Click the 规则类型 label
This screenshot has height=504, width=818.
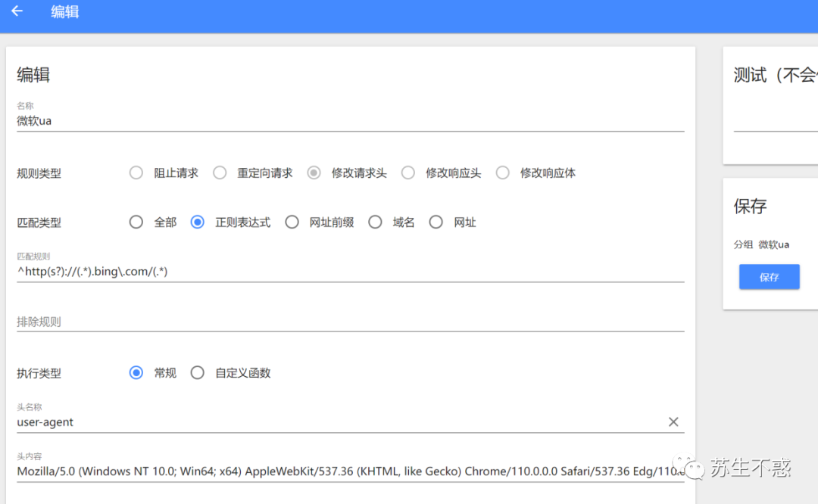[x=39, y=173]
